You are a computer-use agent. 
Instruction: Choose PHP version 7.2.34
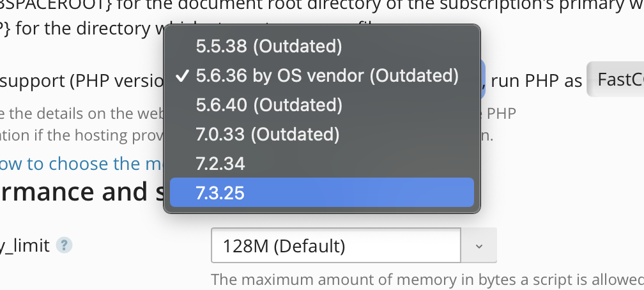[x=220, y=164]
